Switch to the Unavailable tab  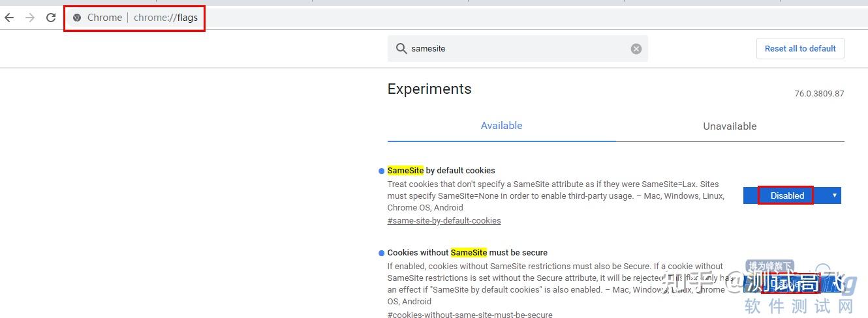tap(730, 126)
